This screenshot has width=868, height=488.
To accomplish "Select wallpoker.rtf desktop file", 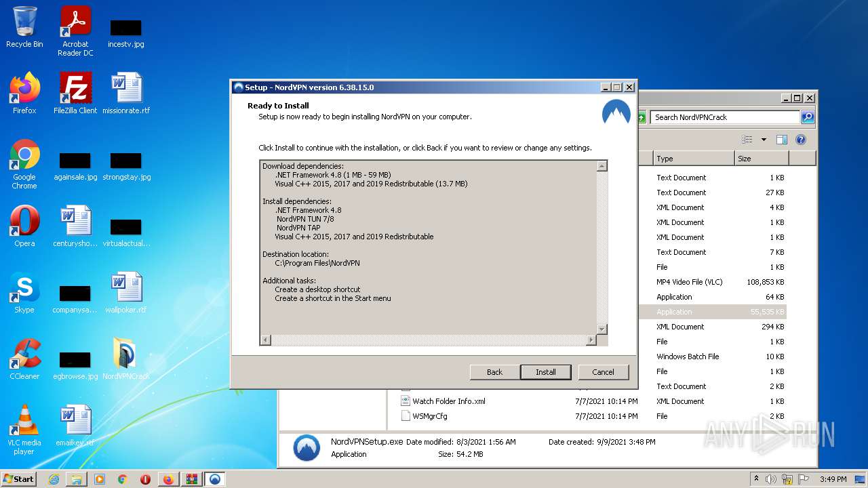I will [x=126, y=293].
